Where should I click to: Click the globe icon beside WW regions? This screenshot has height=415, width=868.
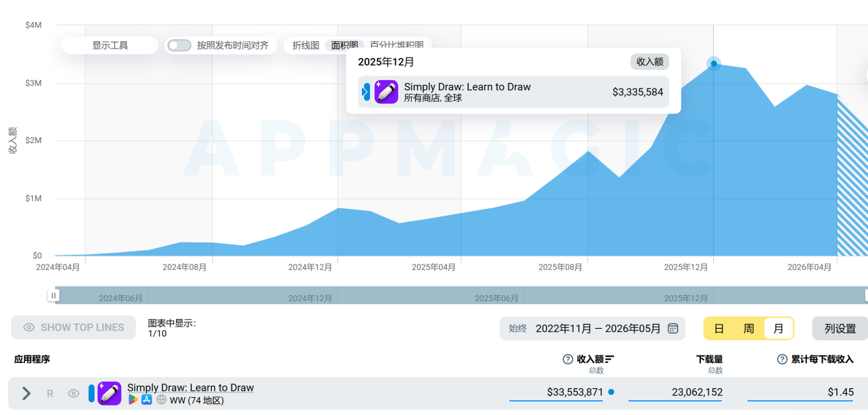161,400
